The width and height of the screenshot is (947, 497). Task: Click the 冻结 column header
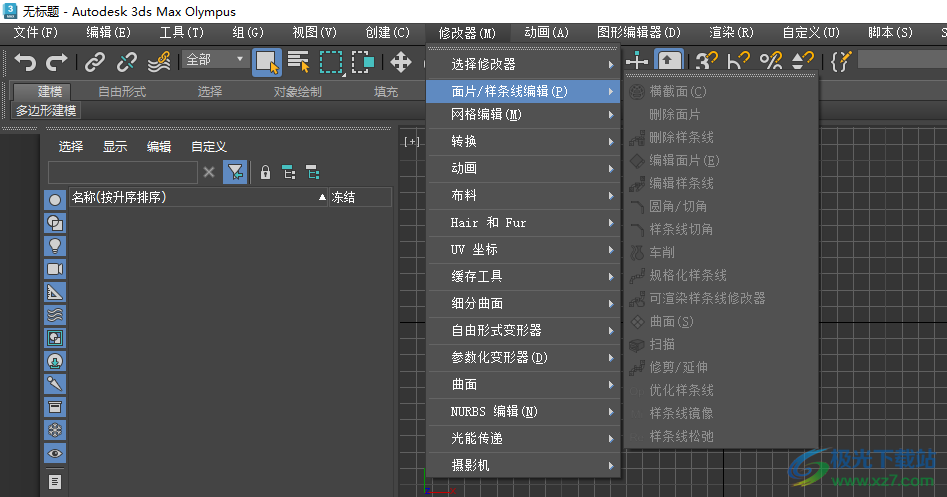360,197
